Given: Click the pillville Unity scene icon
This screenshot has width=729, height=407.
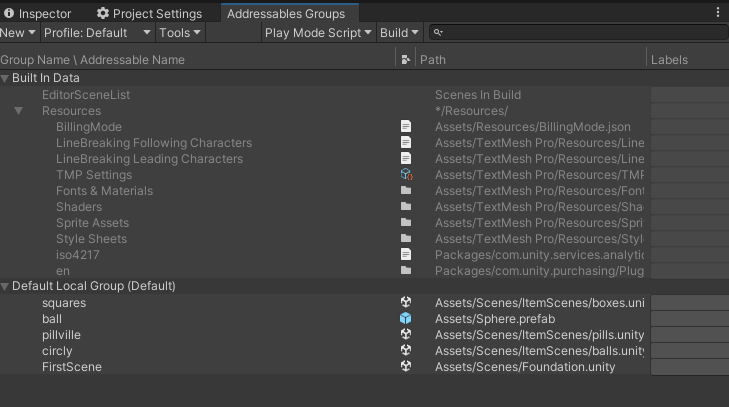Looking at the screenshot, I should point(406,334).
